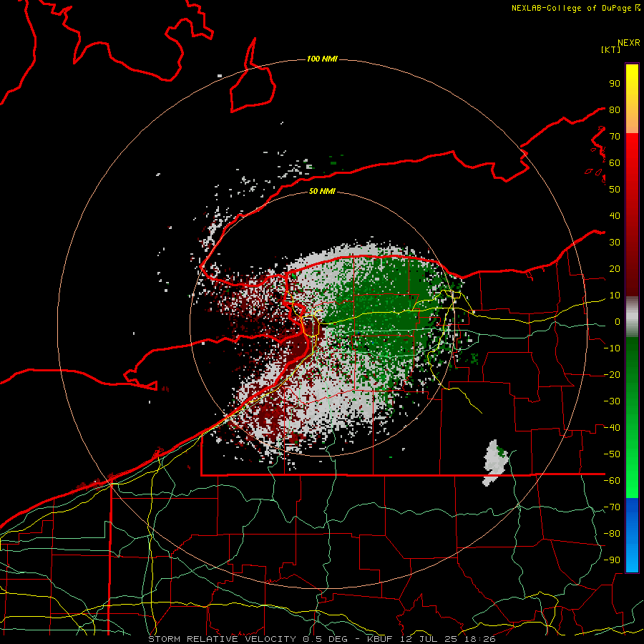Click the positive 70 knot scale label

(615, 137)
